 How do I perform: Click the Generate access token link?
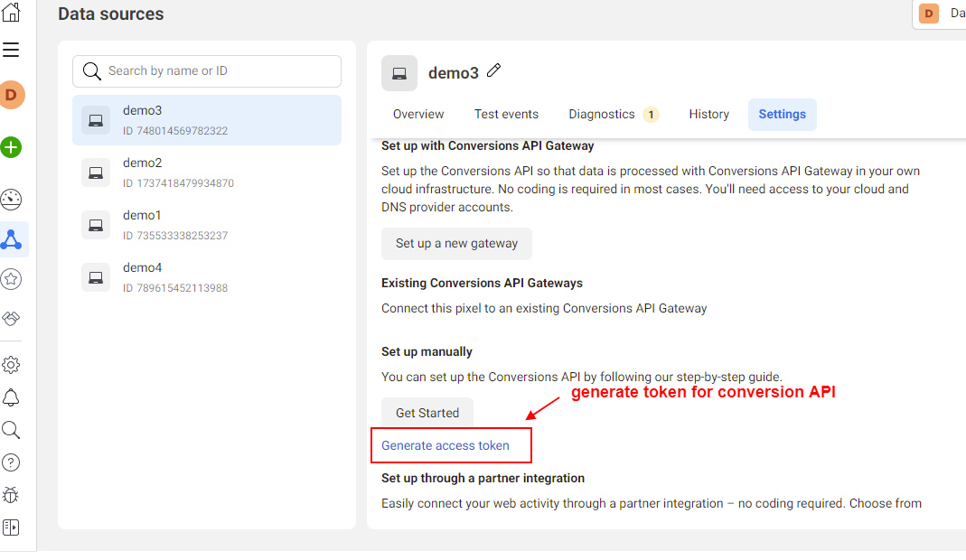point(445,445)
